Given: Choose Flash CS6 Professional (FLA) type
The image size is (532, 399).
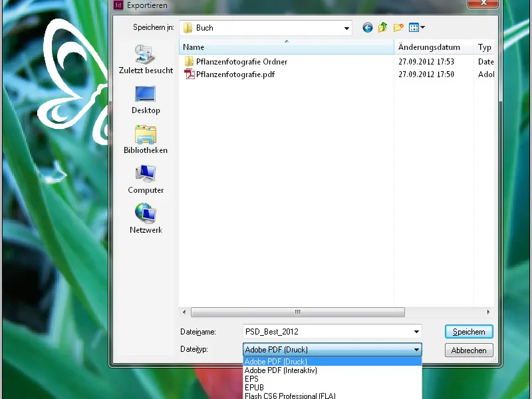Looking at the screenshot, I should pyautogui.click(x=332, y=396).
